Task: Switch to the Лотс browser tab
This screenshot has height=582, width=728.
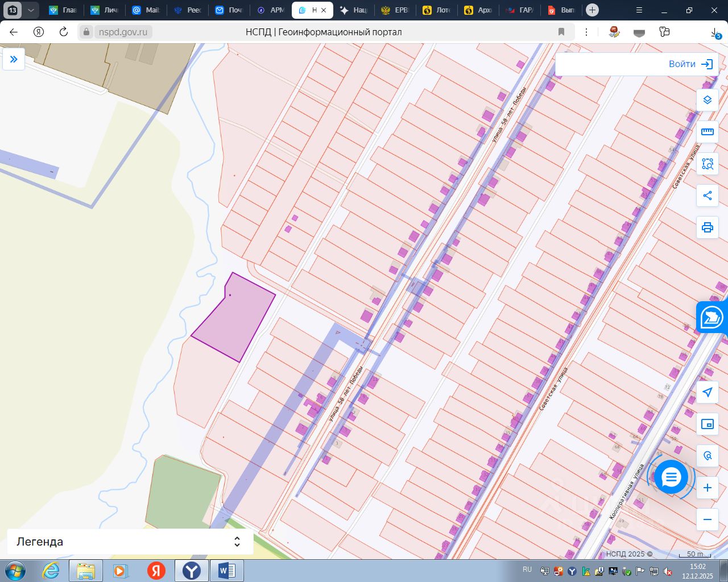Action: point(436,10)
